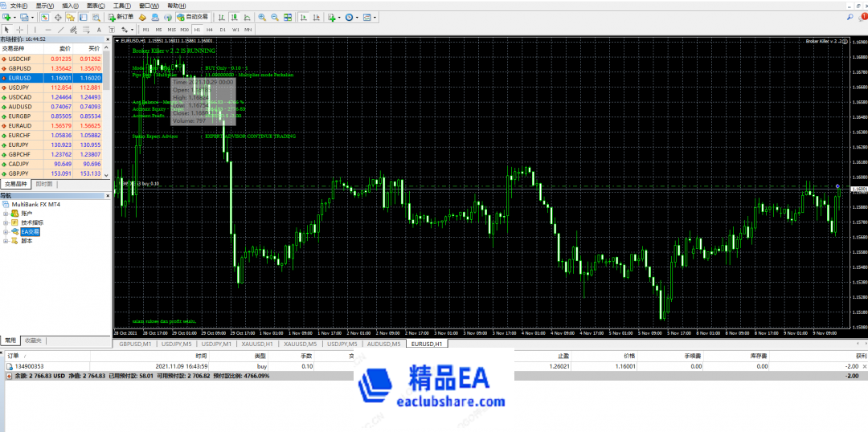Open the 工具 tools menu
The height and width of the screenshot is (432, 868).
pyautogui.click(x=122, y=5)
